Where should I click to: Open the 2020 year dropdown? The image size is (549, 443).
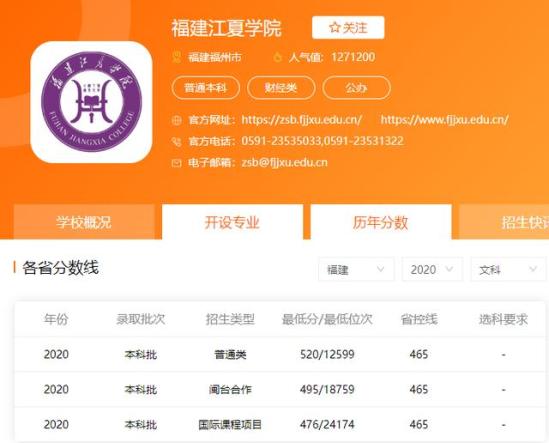click(432, 269)
